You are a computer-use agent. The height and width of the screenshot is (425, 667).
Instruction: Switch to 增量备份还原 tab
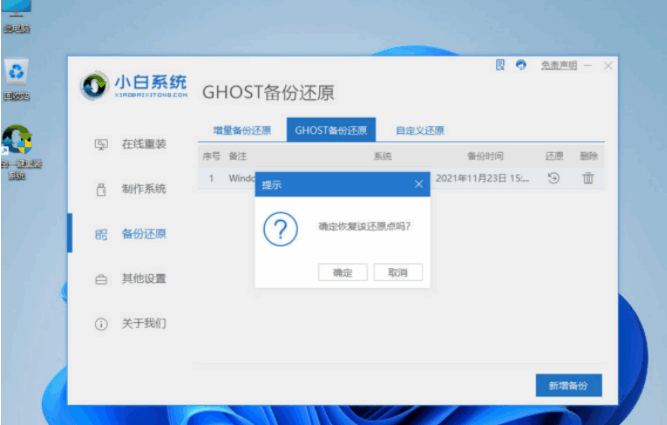242,130
